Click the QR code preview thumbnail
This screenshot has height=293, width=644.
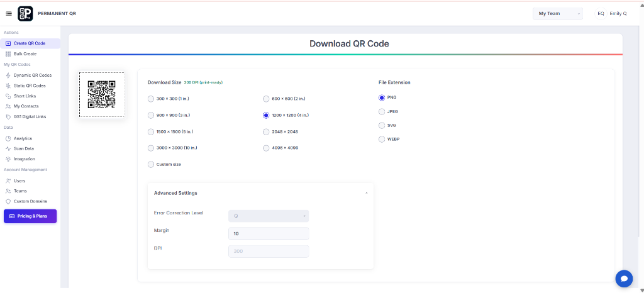pos(101,95)
